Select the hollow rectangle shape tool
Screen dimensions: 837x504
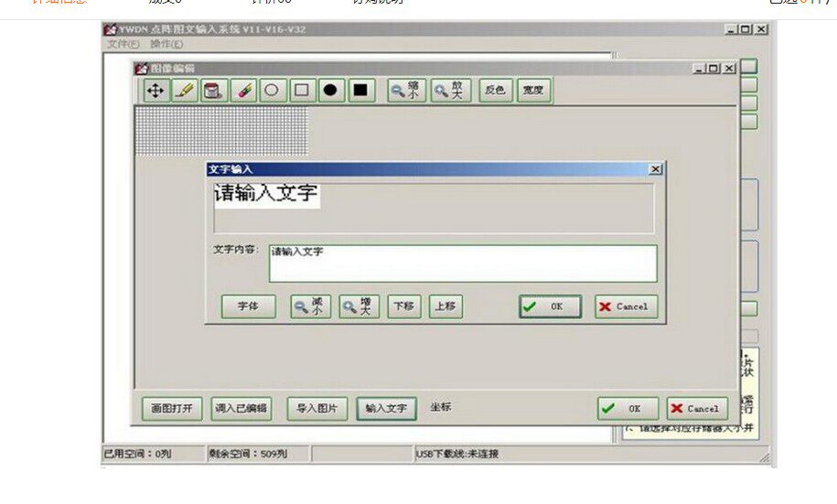tap(302, 91)
